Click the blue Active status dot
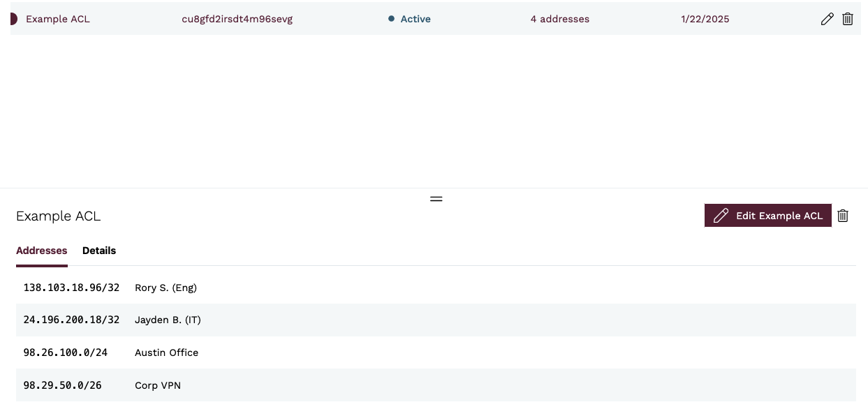 [392, 20]
